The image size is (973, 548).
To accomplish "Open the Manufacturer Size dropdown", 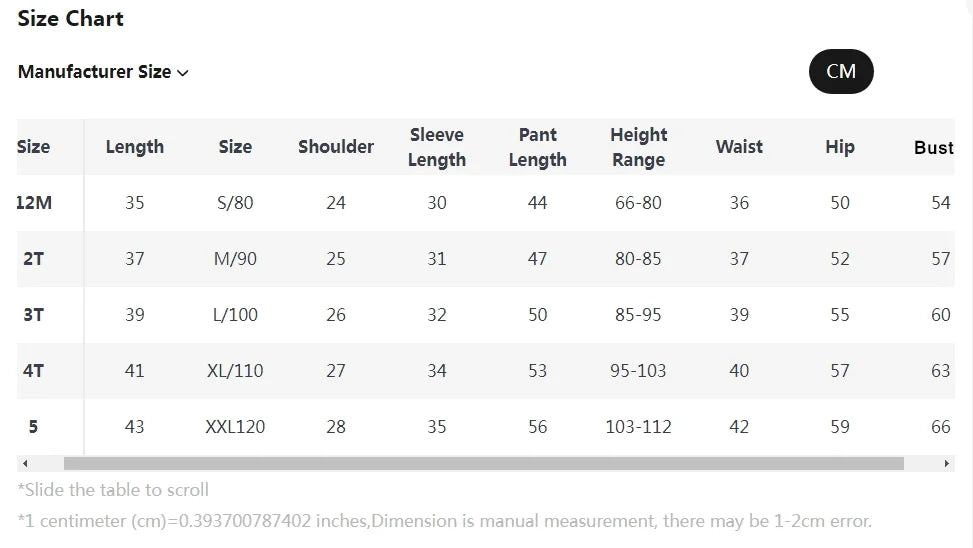I will pyautogui.click(x=95, y=72).
